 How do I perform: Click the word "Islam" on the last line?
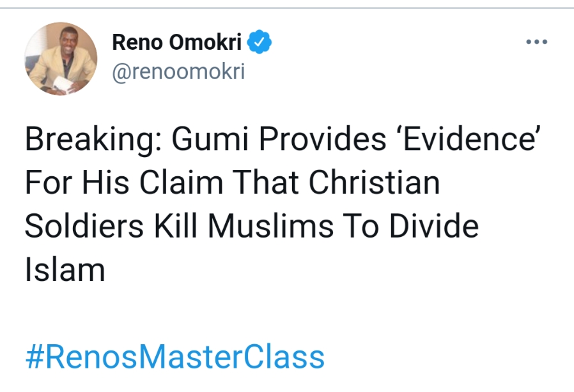tap(65, 269)
